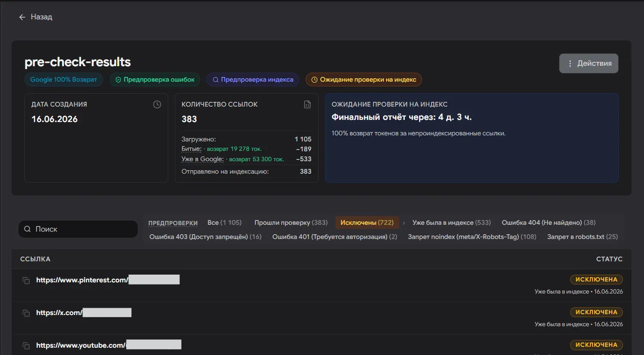The image size is (644, 355).
Task: Click возврат 19 278 ток. text
Action: [x=234, y=149]
